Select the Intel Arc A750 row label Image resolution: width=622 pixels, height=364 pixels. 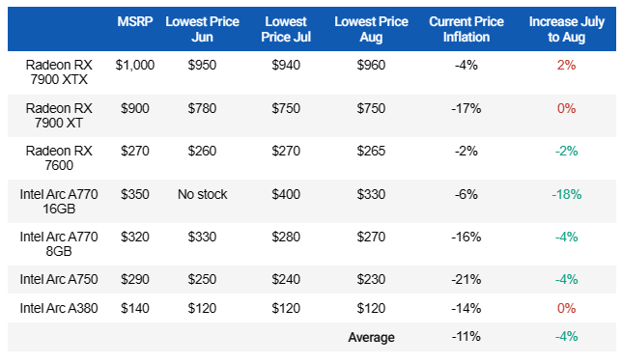pos(59,279)
